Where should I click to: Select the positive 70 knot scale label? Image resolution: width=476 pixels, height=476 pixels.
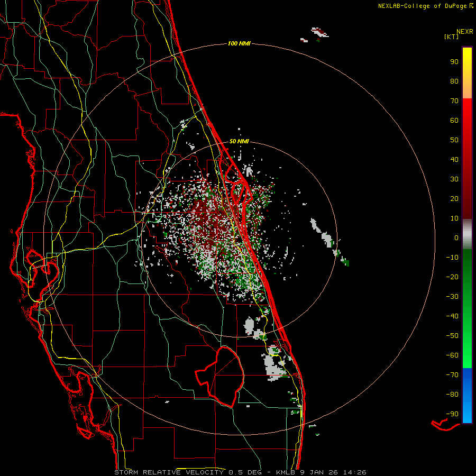click(454, 101)
